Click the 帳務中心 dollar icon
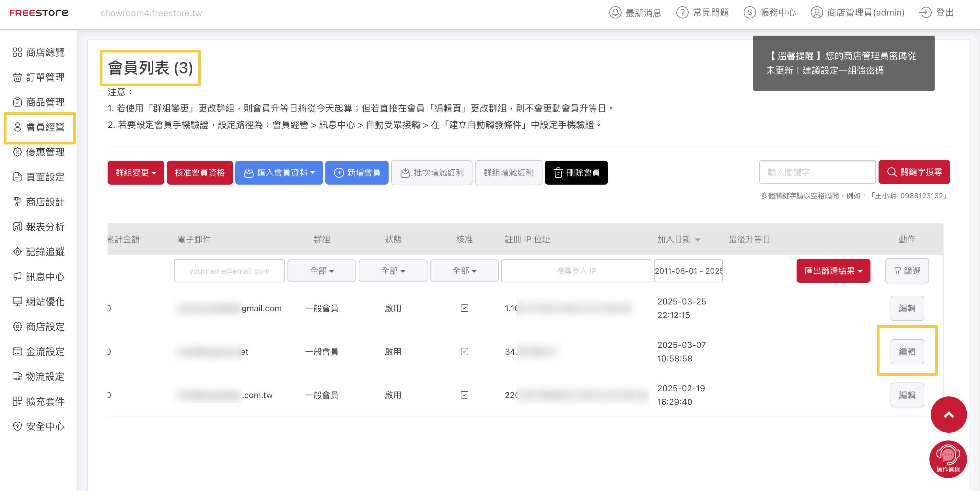This screenshot has height=491, width=980. coord(750,13)
